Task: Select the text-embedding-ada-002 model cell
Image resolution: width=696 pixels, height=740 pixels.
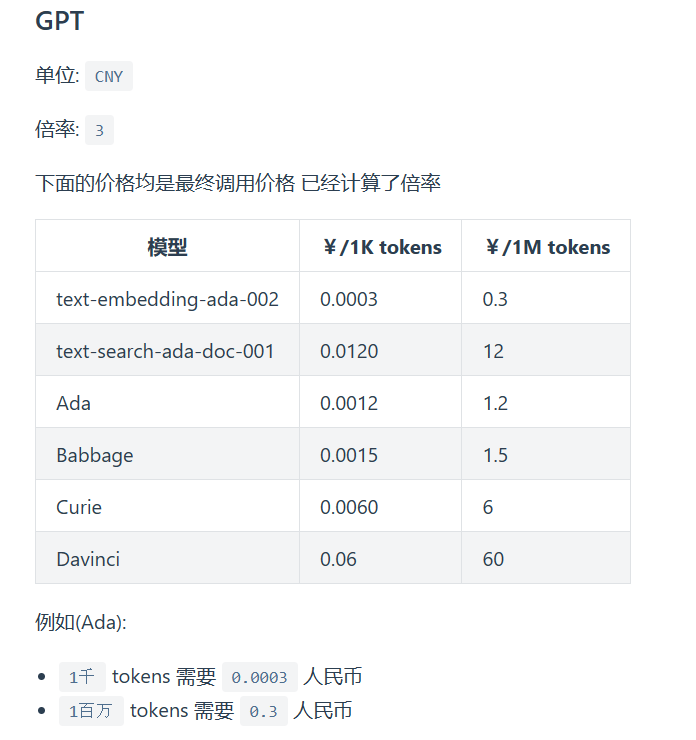Action: pyautogui.click(x=167, y=299)
